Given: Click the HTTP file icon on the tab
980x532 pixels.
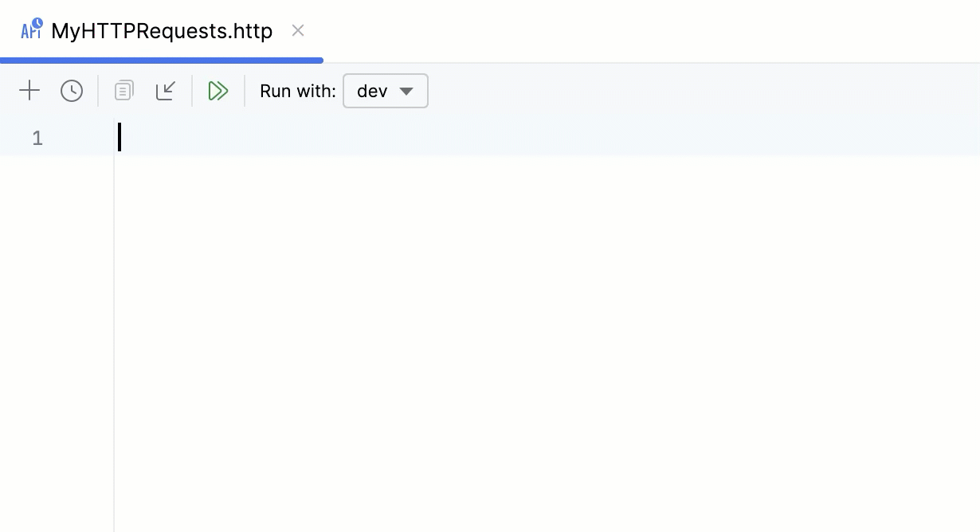Looking at the screenshot, I should [x=32, y=29].
